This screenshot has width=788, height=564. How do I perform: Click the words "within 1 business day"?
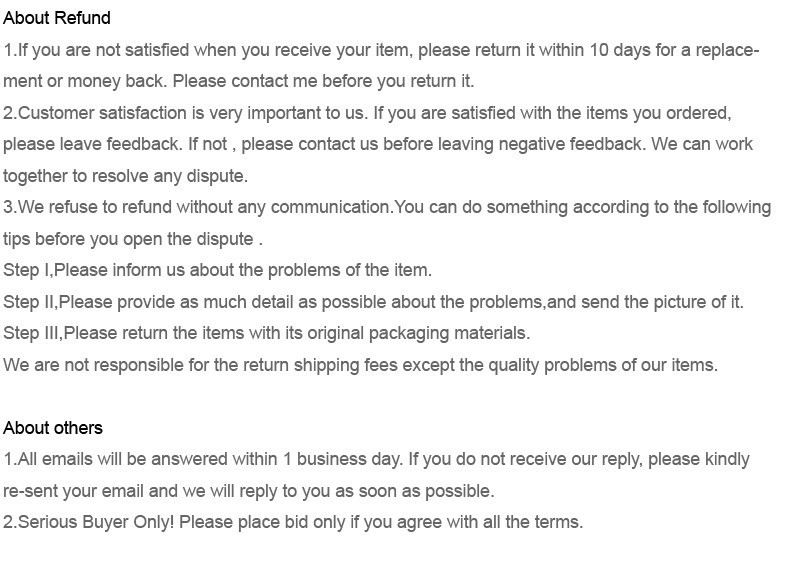point(317,459)
